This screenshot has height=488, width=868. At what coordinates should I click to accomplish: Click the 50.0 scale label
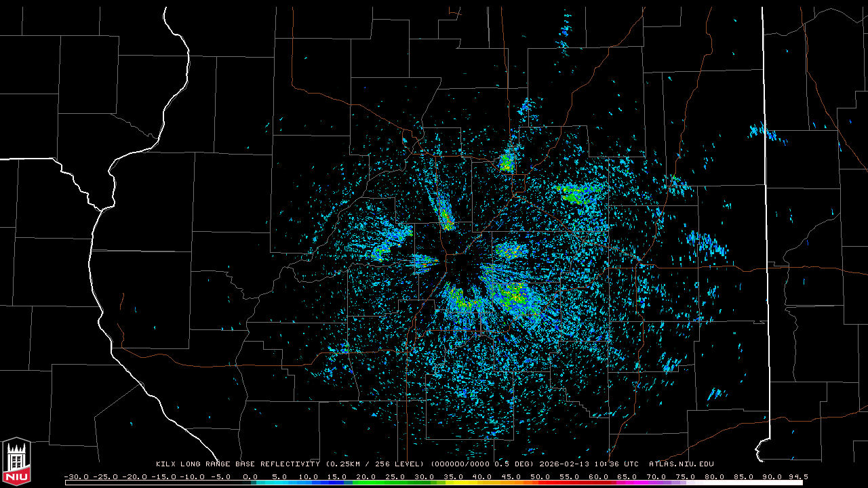pyautogui.click(x=540, y=477)
